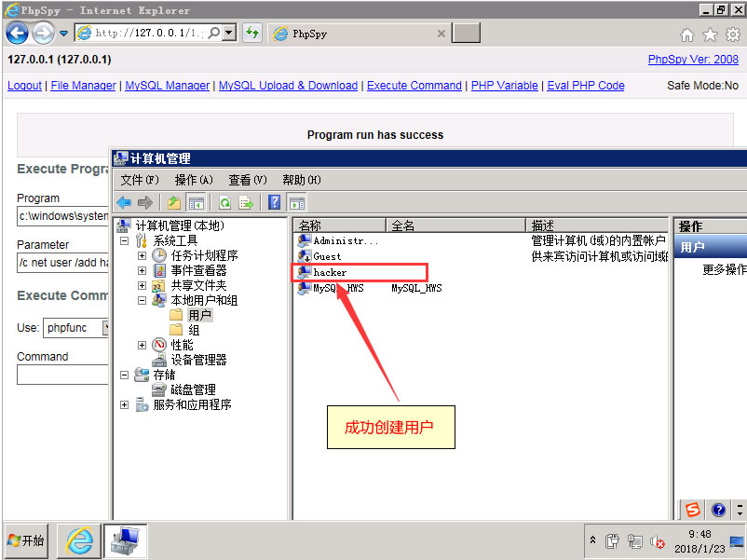747x560 pixels.
Task: Select the hacker user in the list
Action: tap(330, 272)
